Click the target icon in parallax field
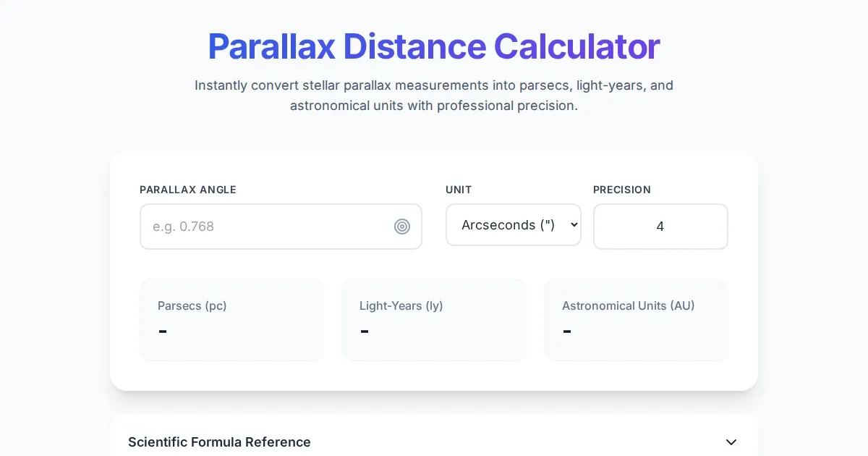 tap(402, 227)
